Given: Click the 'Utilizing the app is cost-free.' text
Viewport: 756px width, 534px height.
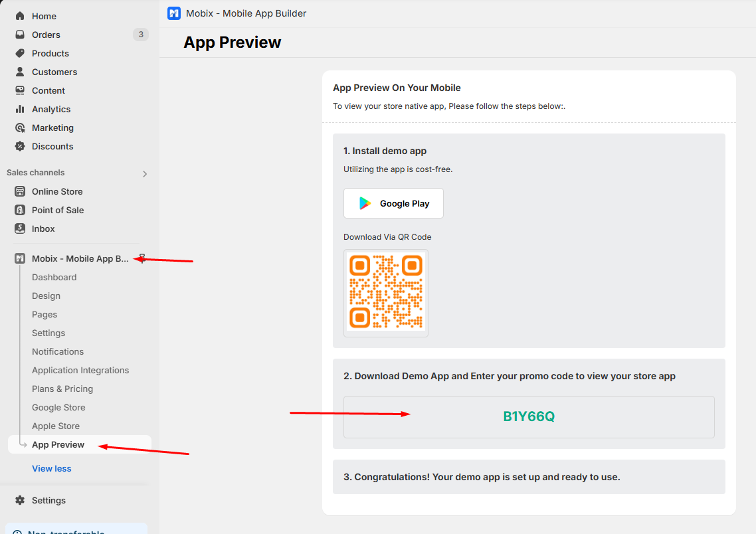Looking at the screenshot, I should [x=398, y=169].
